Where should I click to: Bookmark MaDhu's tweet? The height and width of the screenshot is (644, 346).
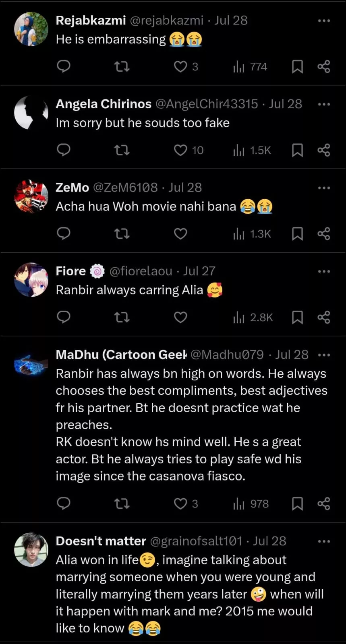point(297,504)
